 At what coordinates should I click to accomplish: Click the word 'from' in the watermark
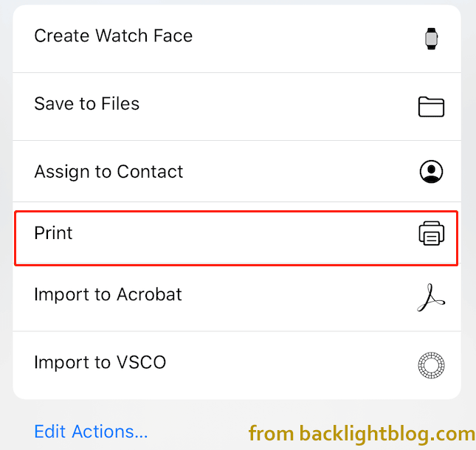(x=271, y=433)
